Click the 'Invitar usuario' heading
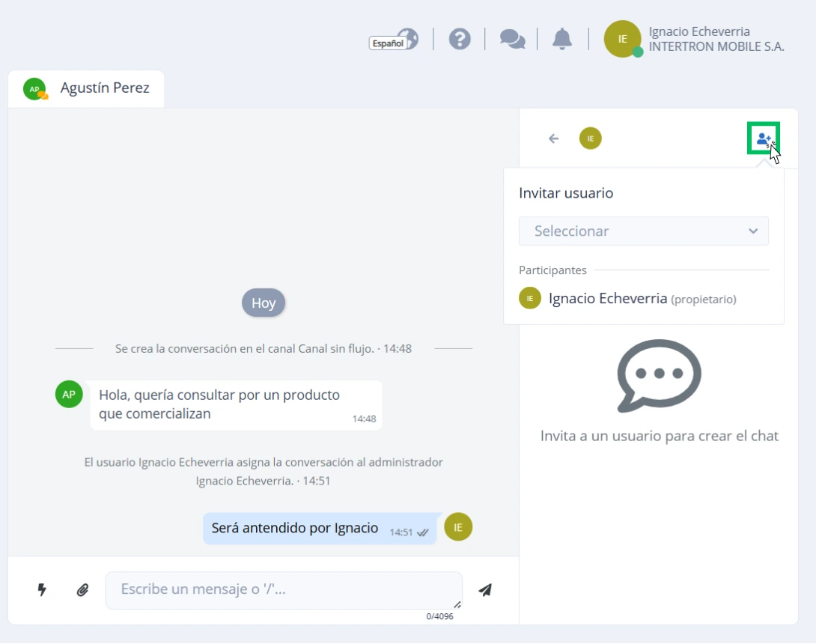 [566, 193]
